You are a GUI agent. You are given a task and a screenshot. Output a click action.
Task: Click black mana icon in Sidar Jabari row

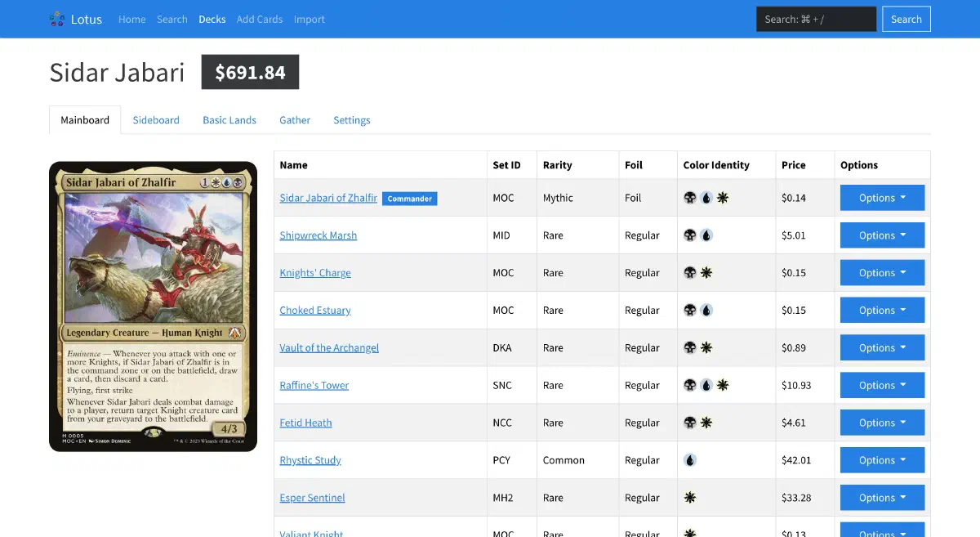point(690,198)
